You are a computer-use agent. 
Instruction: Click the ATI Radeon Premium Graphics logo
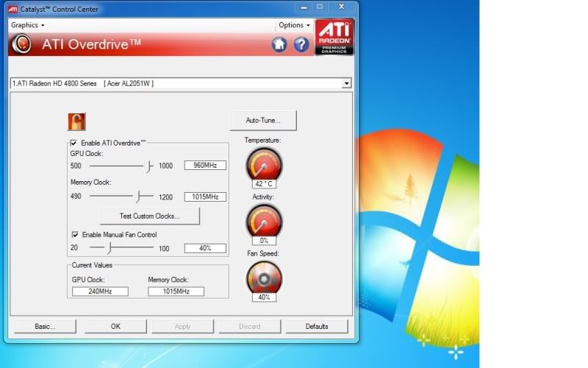click(x=334, y=38)
